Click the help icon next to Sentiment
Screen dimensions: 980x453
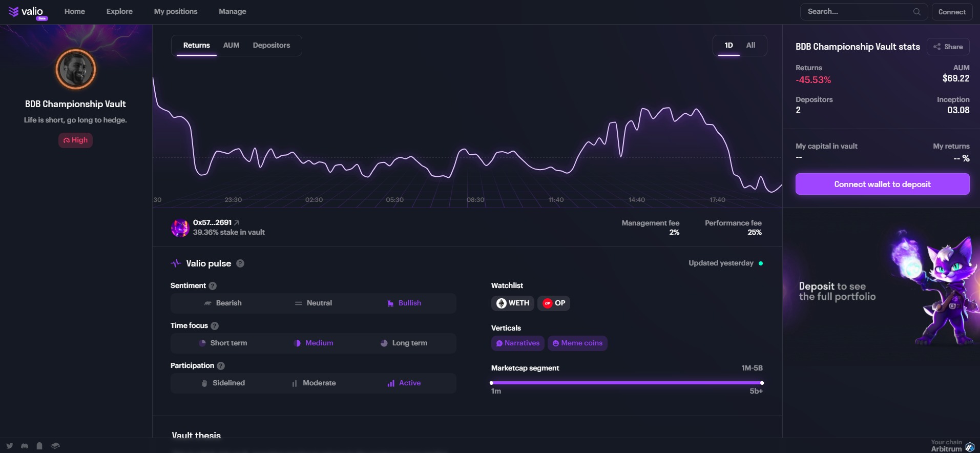213,286
